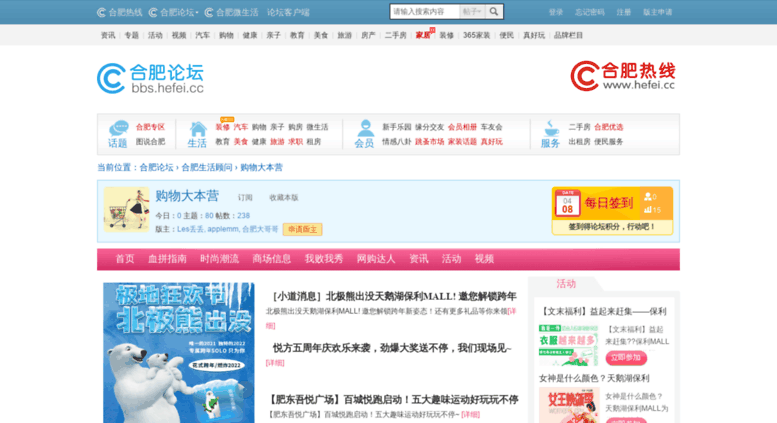Viewport: 777px width, 423px height.
Task: Select 二手房 in the gray navigation bar
Action: (395, 35)
